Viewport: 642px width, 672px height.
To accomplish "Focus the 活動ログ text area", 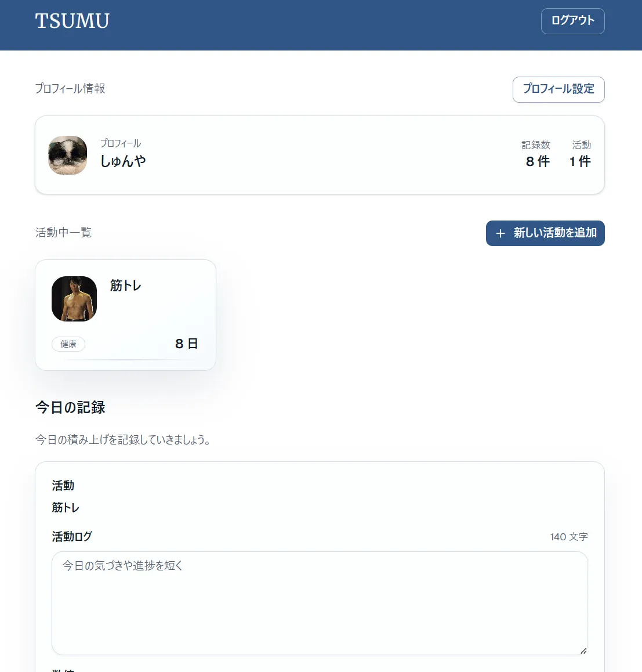I will 320,603.
